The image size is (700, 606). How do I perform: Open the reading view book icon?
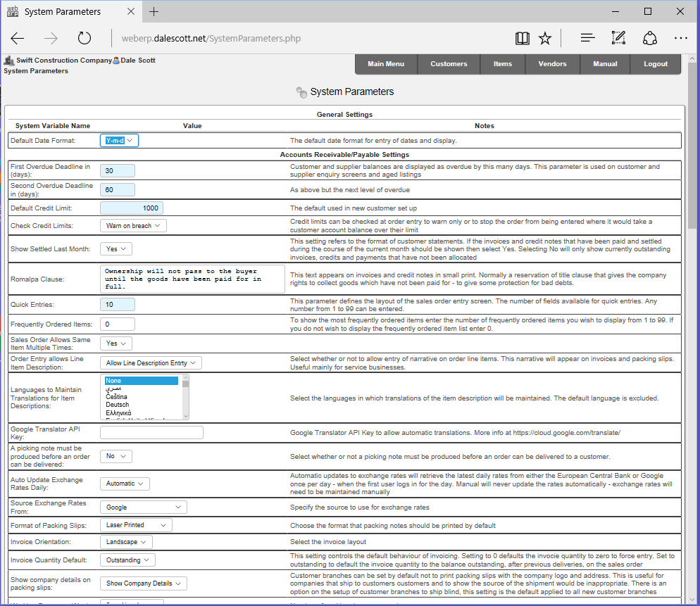pos(523,39)
